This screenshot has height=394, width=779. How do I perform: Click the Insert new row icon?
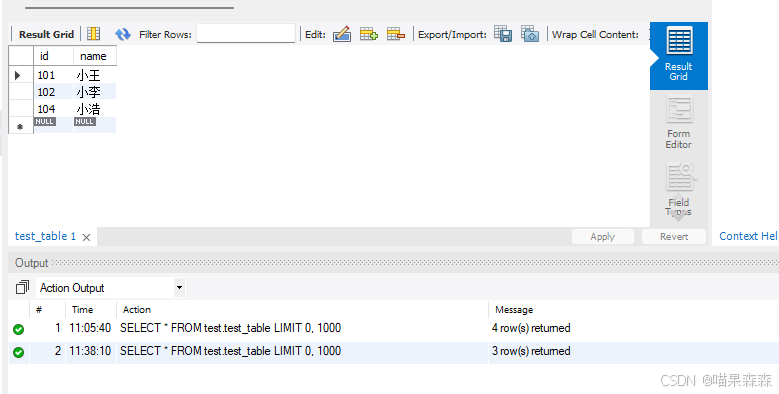[x=369, y=34]
